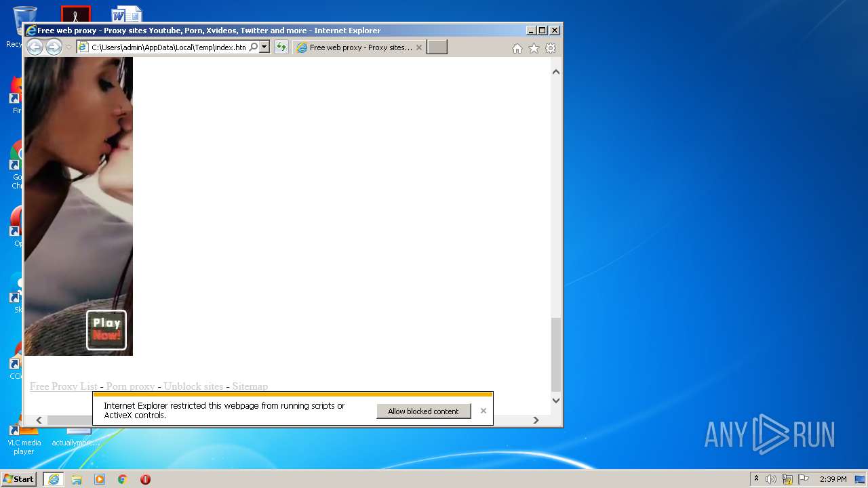Select the Adobe Reader desktop icon
This screenshot has width=868, height=488.
tap(76, 14)
